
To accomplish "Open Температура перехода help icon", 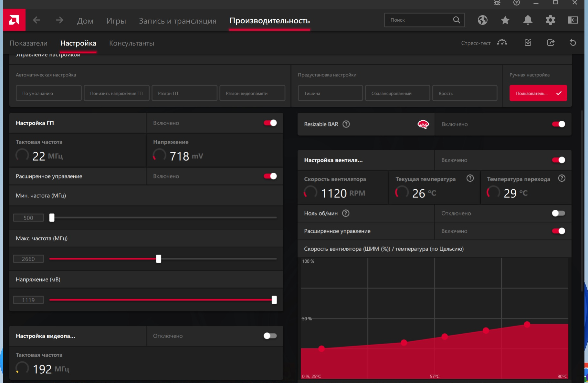I will pyautogui.click(x=562, y=178).
